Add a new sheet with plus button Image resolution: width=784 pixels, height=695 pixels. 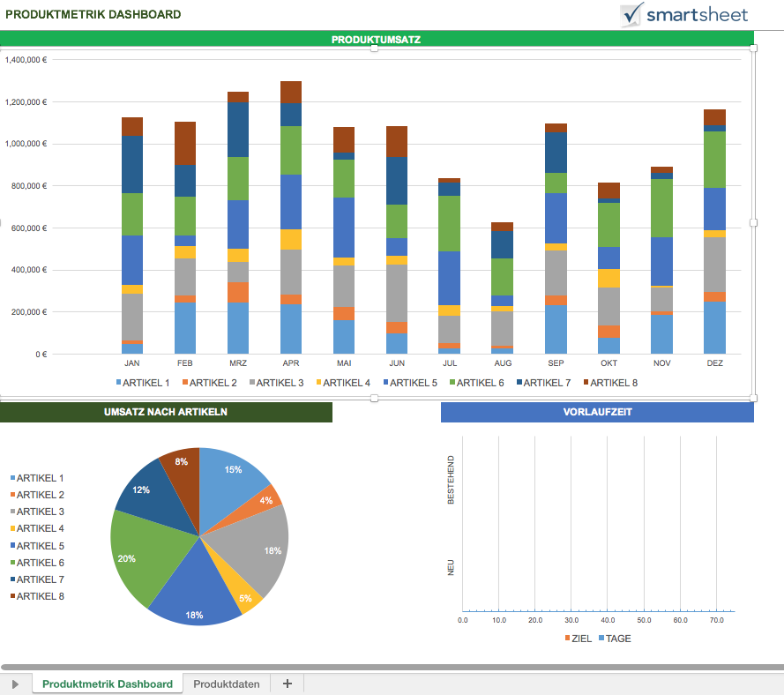pos(287,684)
